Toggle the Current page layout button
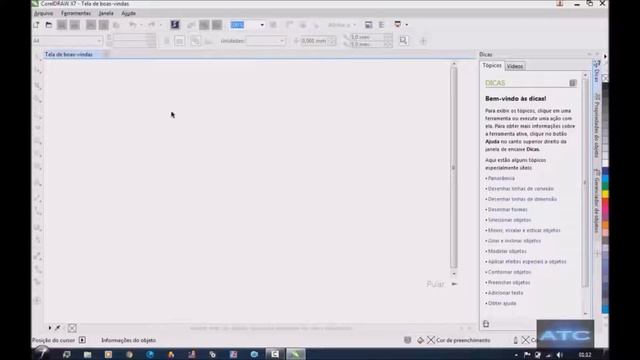Image resolution: width=640 pixels, height=360 pixels. (209, 41)
